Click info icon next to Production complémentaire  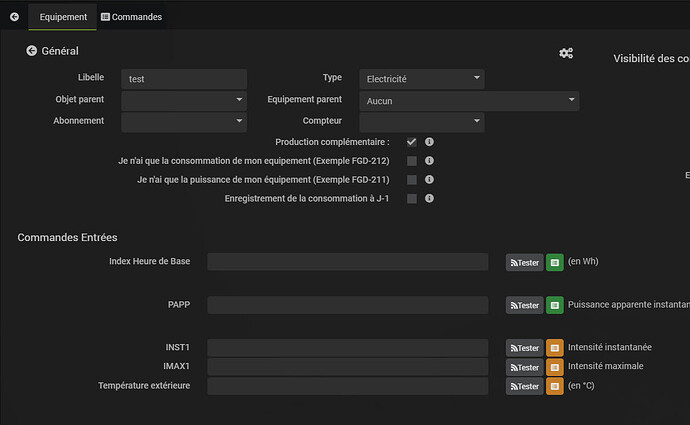pos(429,142)
